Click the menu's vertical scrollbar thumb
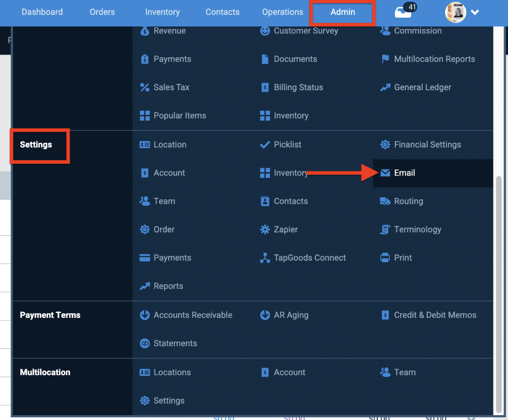The height and width of the screenshot is (420, 508). coord(499,295)
